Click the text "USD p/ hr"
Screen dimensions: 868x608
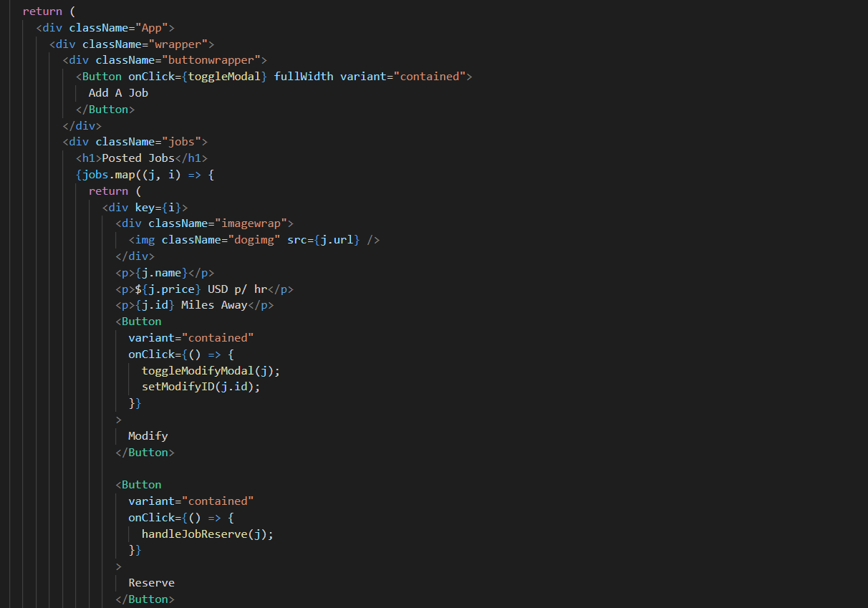tap(238, 289)
